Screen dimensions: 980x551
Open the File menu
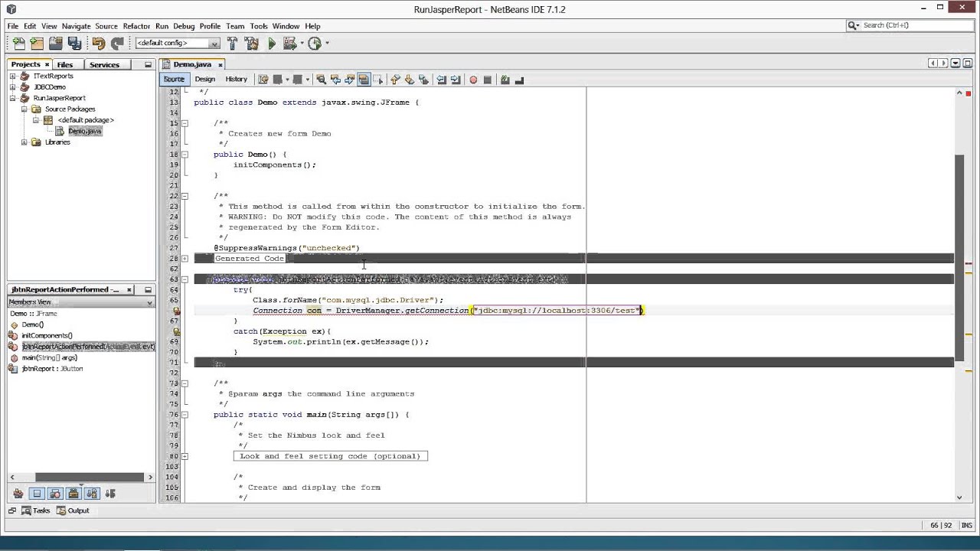pos(13,26)
